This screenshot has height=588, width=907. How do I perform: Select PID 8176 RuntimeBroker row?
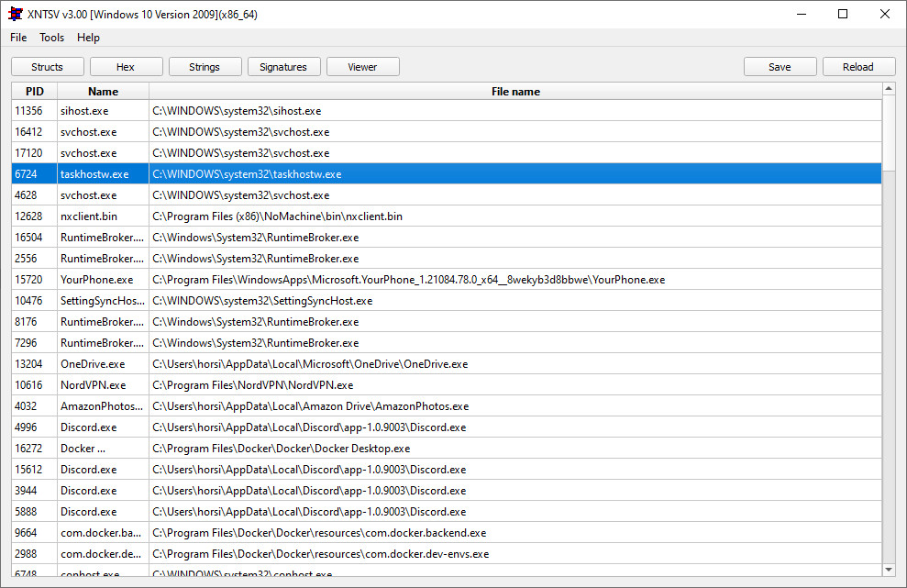(x=447, y=322)
